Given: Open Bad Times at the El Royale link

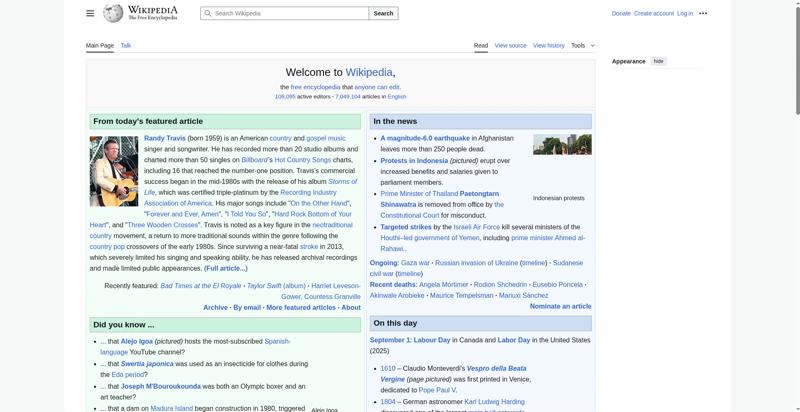Looking at the screenshot, I should point(201,286).
